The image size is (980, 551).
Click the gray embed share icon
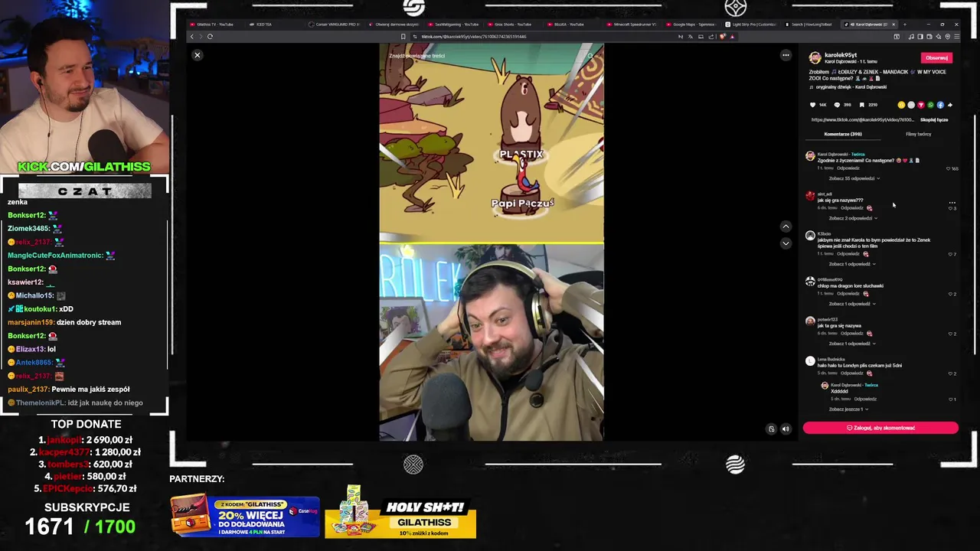tap(911, 105)
